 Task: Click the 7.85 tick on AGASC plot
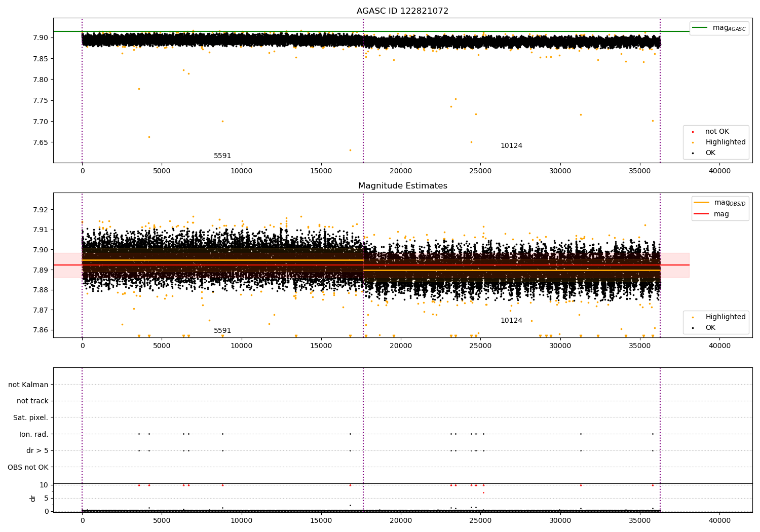[41, 59]
